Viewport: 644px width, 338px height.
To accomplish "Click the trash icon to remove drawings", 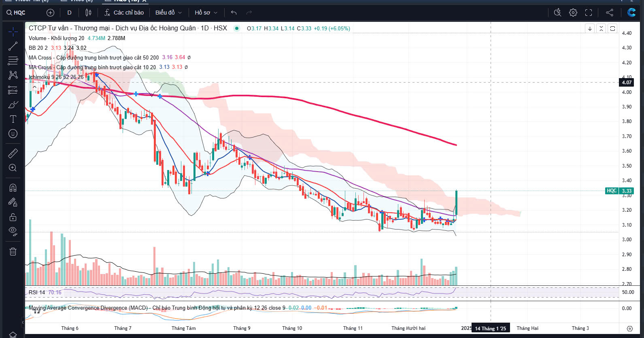I will (x=13, y=251).
